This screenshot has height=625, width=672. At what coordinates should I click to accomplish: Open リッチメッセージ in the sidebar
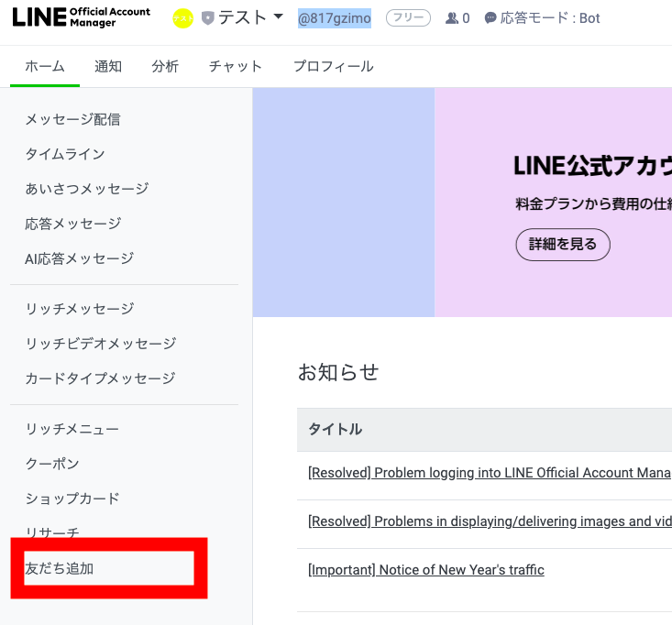(x=80, y=309)
